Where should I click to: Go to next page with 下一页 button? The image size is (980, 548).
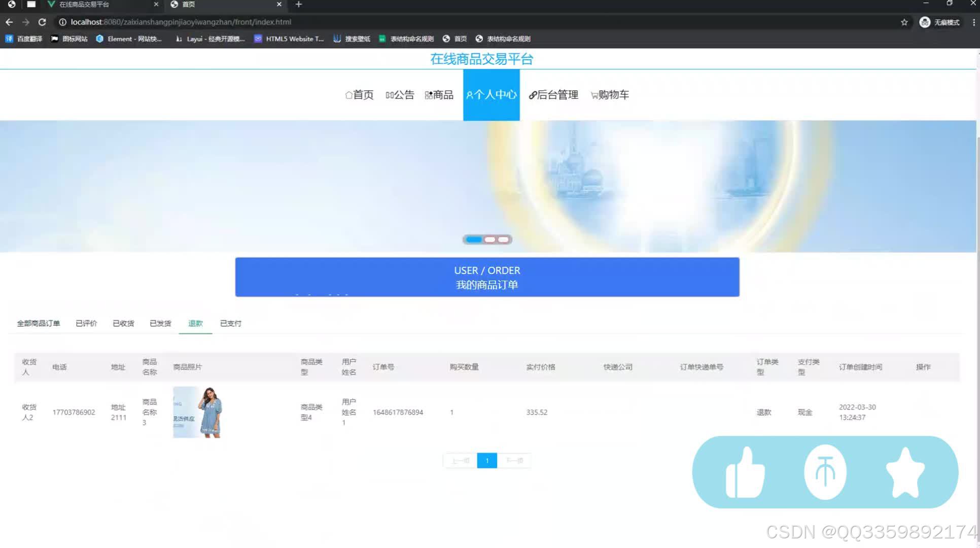(x=514, y=460)
